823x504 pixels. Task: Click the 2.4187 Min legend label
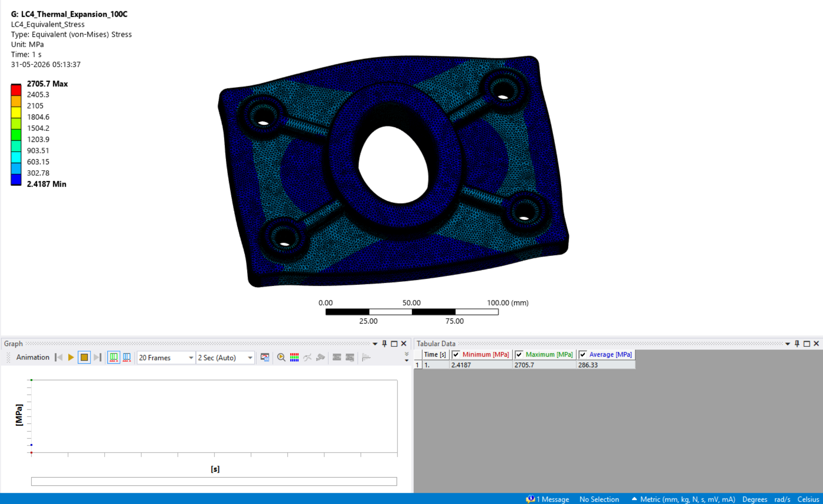click(46, 184)
